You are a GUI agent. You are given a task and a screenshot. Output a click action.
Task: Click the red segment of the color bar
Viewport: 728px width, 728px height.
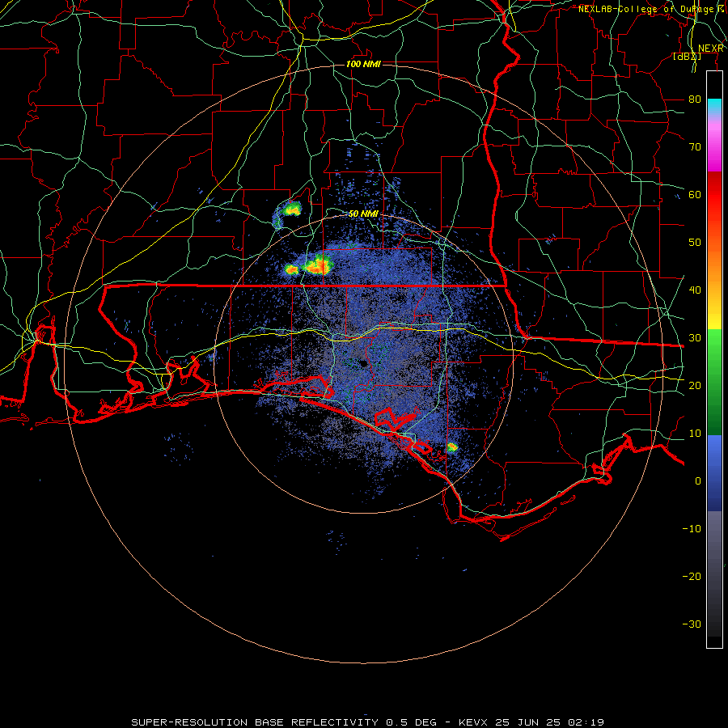point(714,196)
